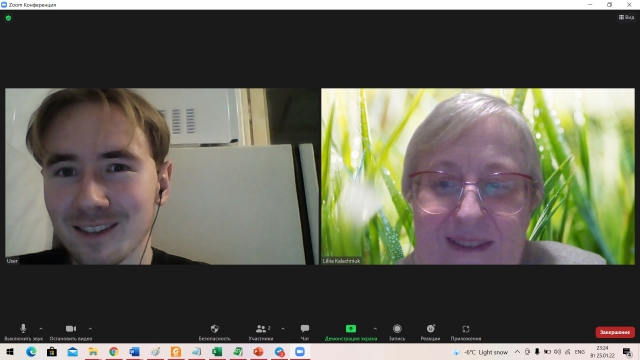Viewport: 640px width, 360px height.
Task: Click the Zoom taskbar icon
Action: [x=300, y=352]
